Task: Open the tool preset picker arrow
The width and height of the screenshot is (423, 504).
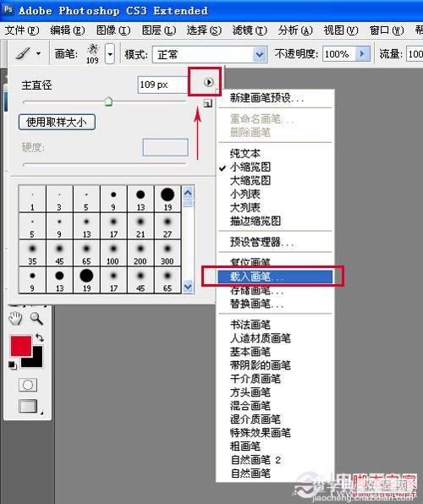Action: [38, 54]
